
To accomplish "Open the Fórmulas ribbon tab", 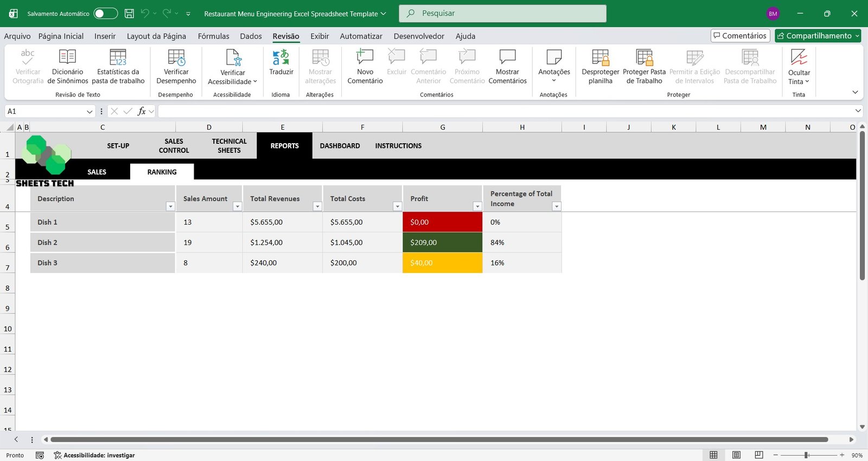I will click(213, 36).
